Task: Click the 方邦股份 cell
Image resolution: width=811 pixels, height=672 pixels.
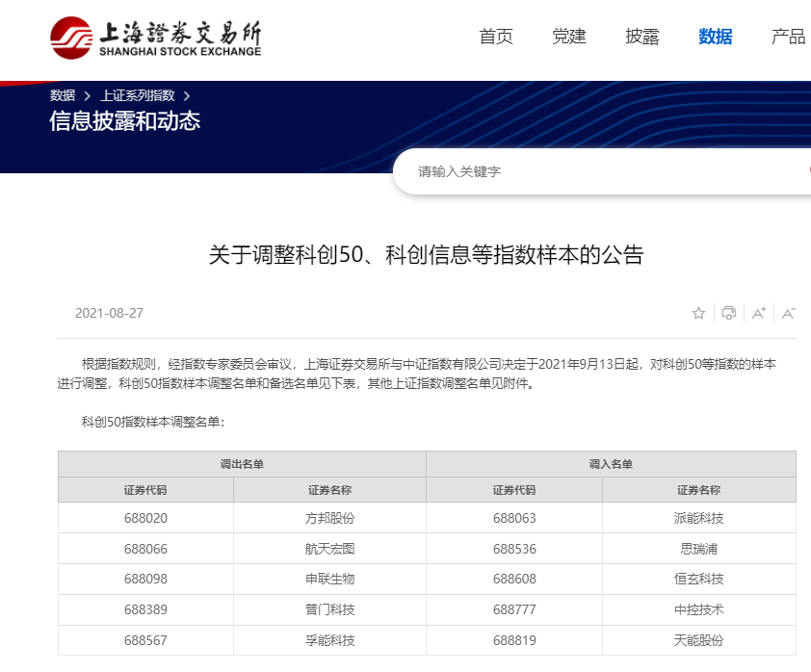Action: click(330, 518)
